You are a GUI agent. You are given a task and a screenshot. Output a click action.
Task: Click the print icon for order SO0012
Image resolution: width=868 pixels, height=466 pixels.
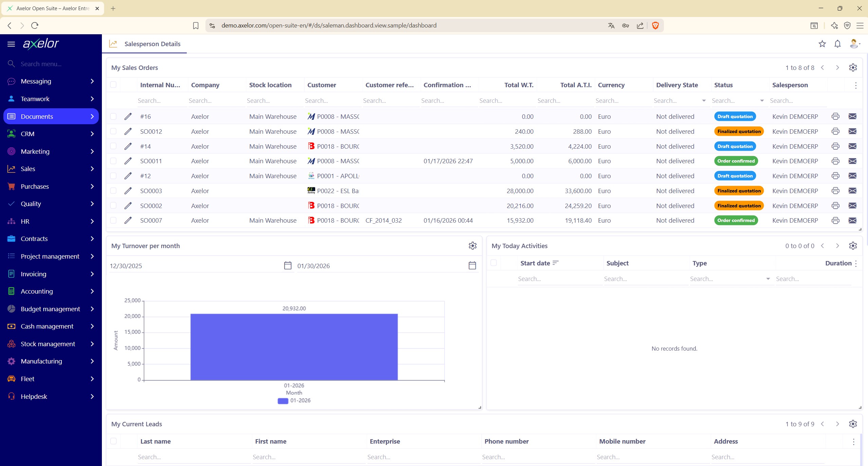tap(835, 131)
